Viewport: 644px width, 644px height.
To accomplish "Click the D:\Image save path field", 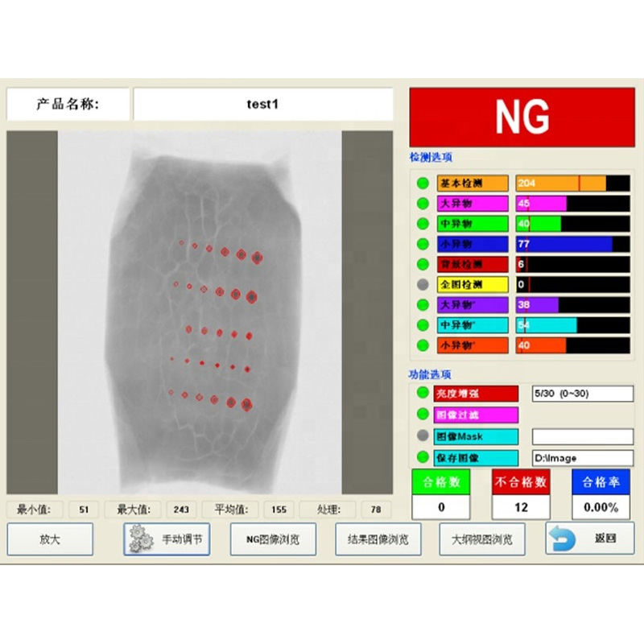I will pos(583,457).
